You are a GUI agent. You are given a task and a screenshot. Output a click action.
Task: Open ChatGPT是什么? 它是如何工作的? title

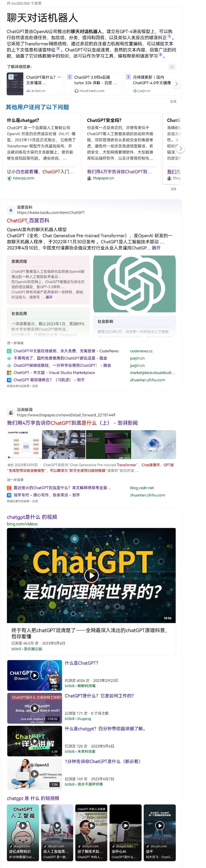pyautogui.click(x=99, y=696)
